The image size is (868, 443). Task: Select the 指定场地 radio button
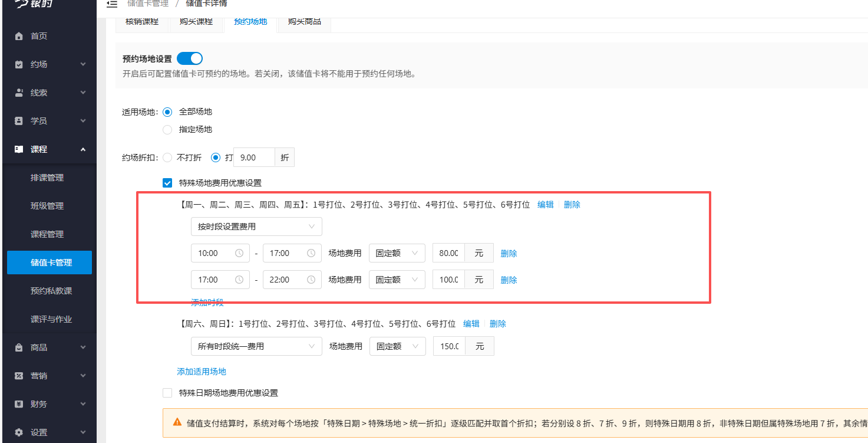point(167,129)
